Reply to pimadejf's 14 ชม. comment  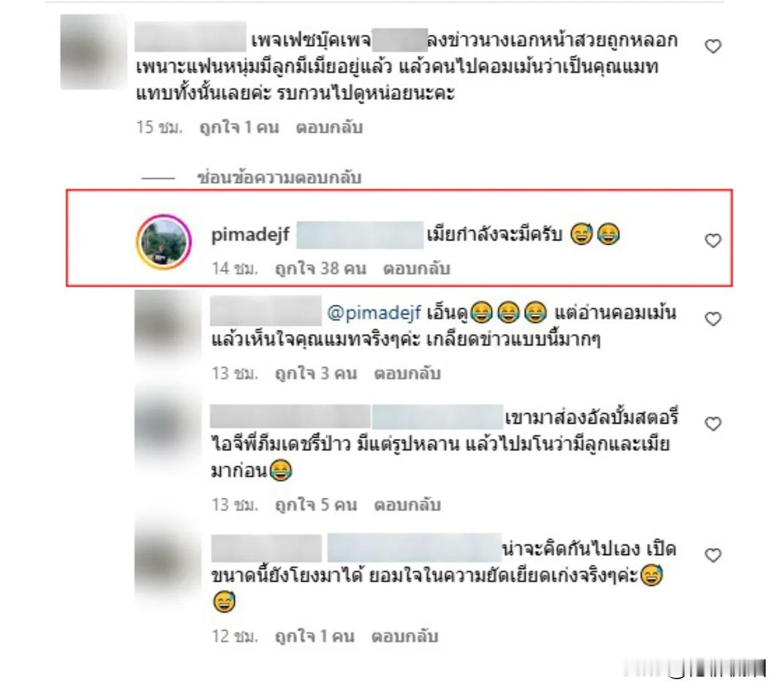tap(417, 268)
